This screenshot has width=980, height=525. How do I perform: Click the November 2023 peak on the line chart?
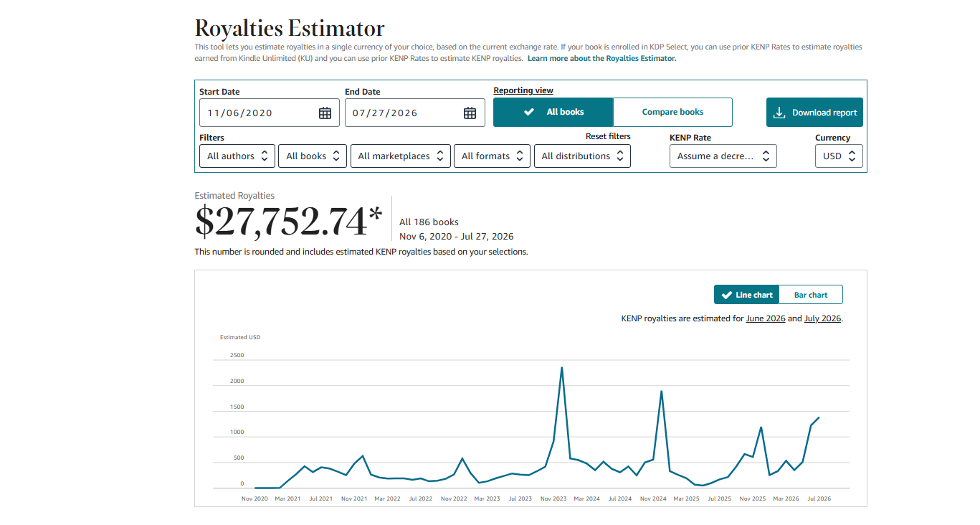point(561,368)
